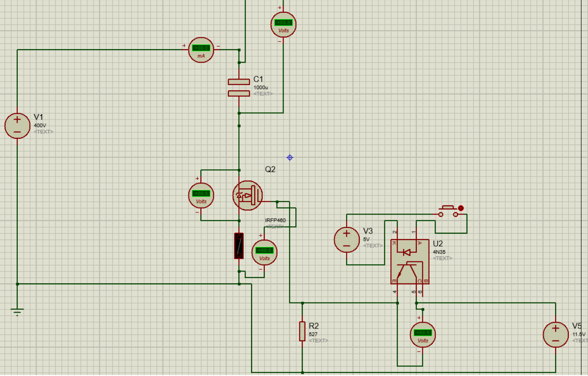Select the R2 resistor body
The width and height of the screenshot is (588, 376).
point(302,331)
